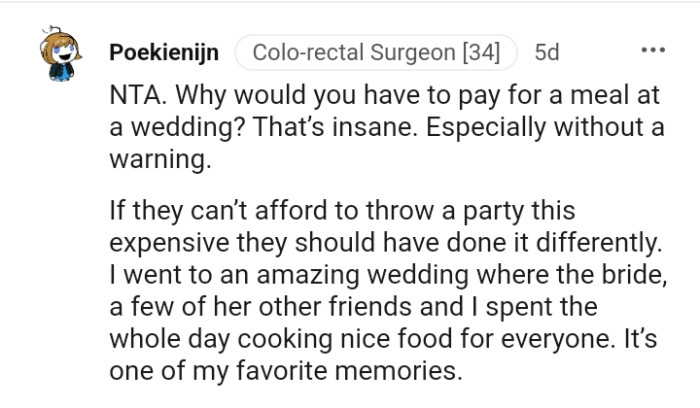Open the Poekienijn username profile link
This screenshot has width=700, height=408.
click(x=164, y=51)
